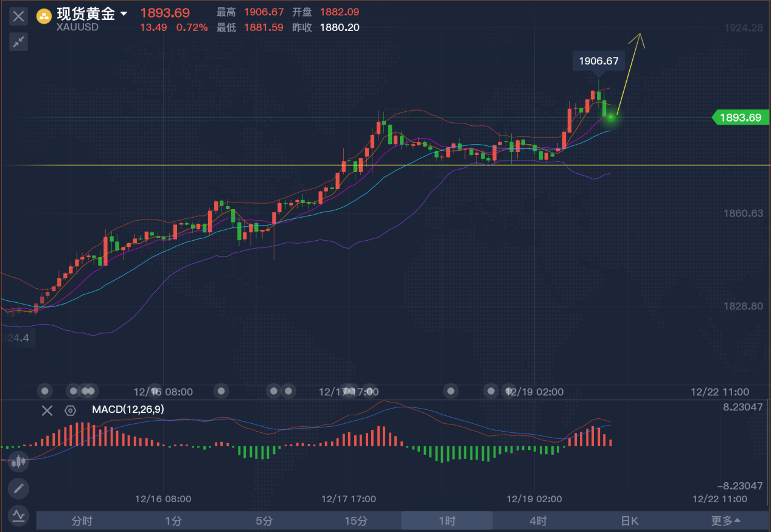The height and width of the screenshot is (532, 771).
Task: Click the leftmost event marker dot on time axis
Action: [44, 390]
